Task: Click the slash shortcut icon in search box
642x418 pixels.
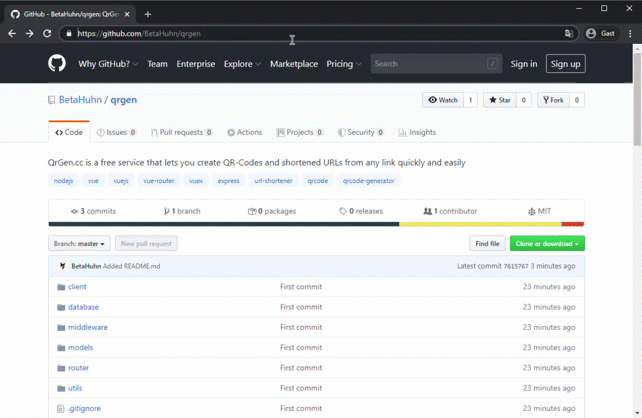Action: coord(493,64)
